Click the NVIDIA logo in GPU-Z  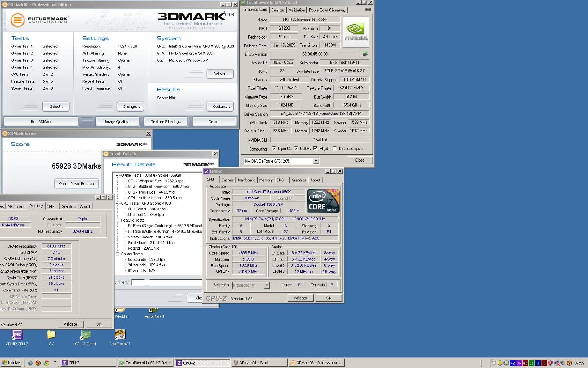(x=356, y=32)
